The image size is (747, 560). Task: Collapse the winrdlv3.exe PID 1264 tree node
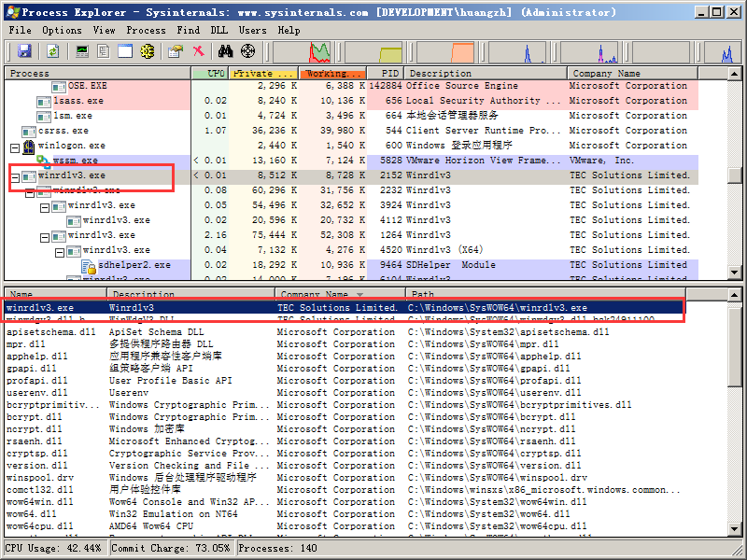(x=45, y=238)
